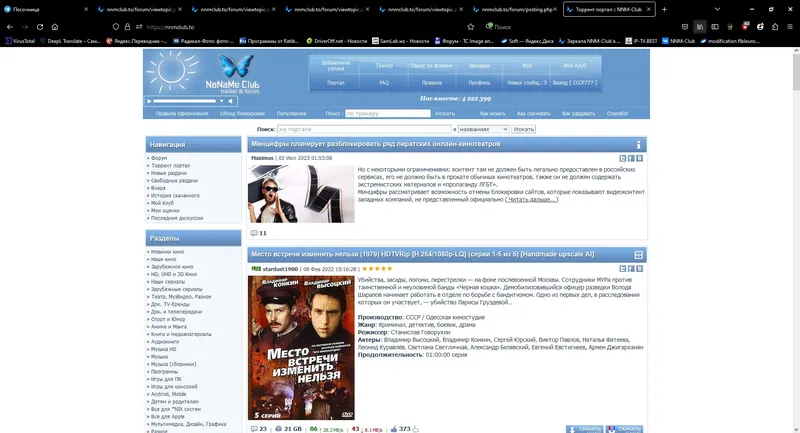Screen dimensions: 800x433
Task: Open Зарубежные сериалы in Разделы sidebar
Action: pyautogui.click(x=177, y=289)
